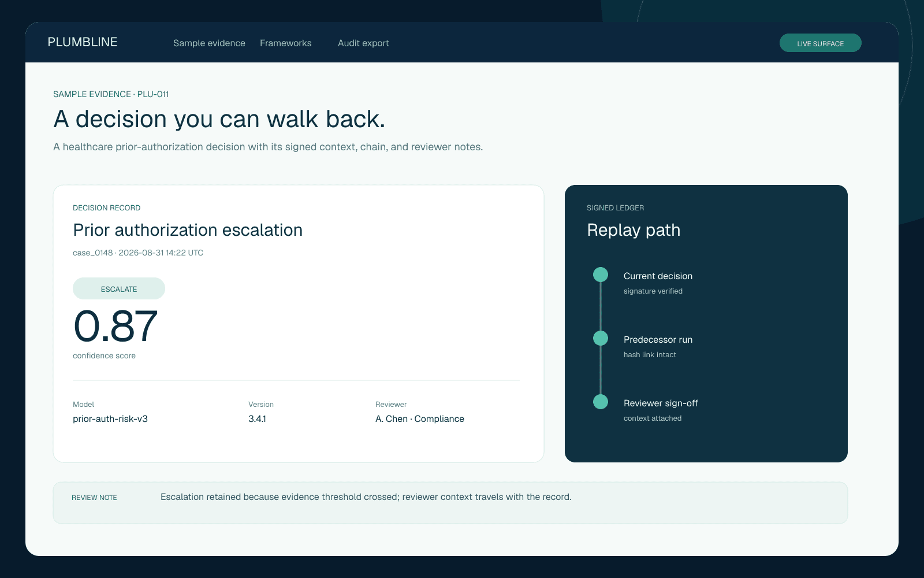The image size is (924, 578).
Task: Open the Audit export page
Action: click(363, 43)
